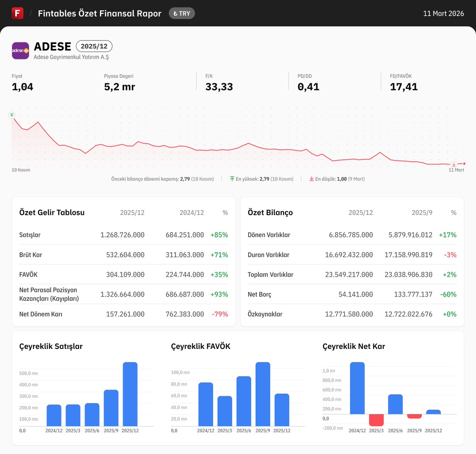This screenshot has width=476, height=454.
Task: Click the 10 Kasım chart axis label
Action: (x=21, y=170)
